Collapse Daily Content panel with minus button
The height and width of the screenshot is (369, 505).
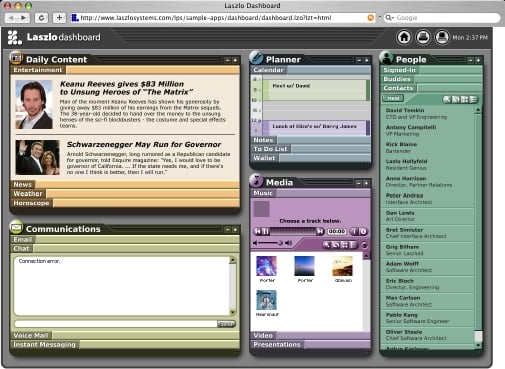point(227,60)
